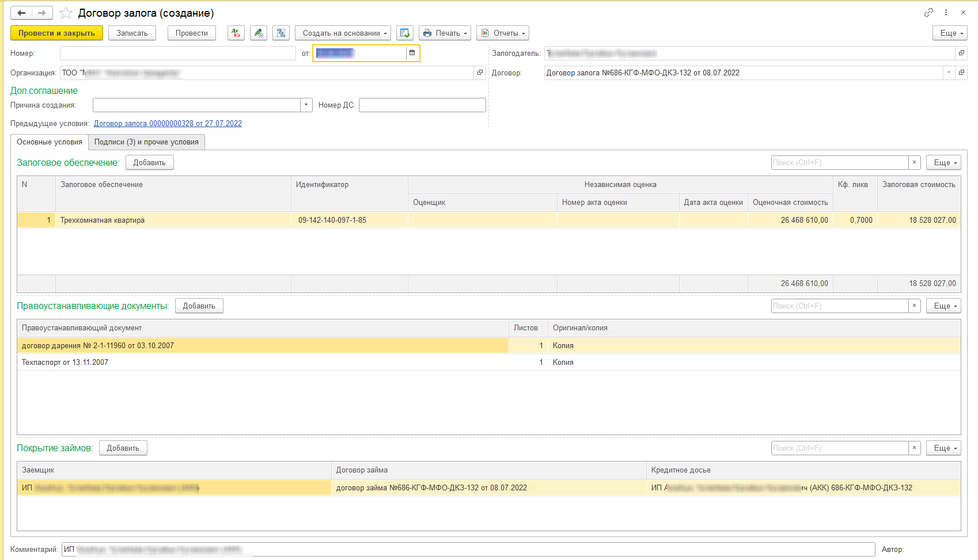
Task: Add a Правоустанавливающие документы row
Action: [199, 306]
